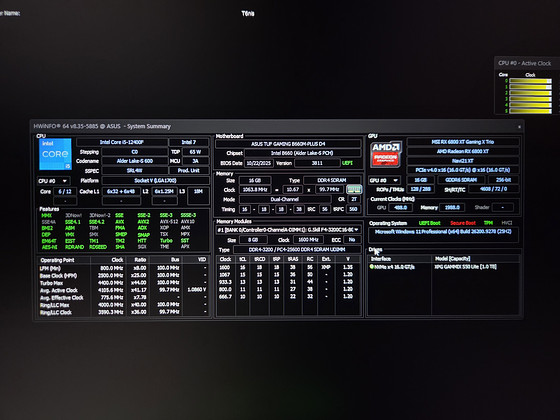Click the green TPM indicator

point(488,223)
